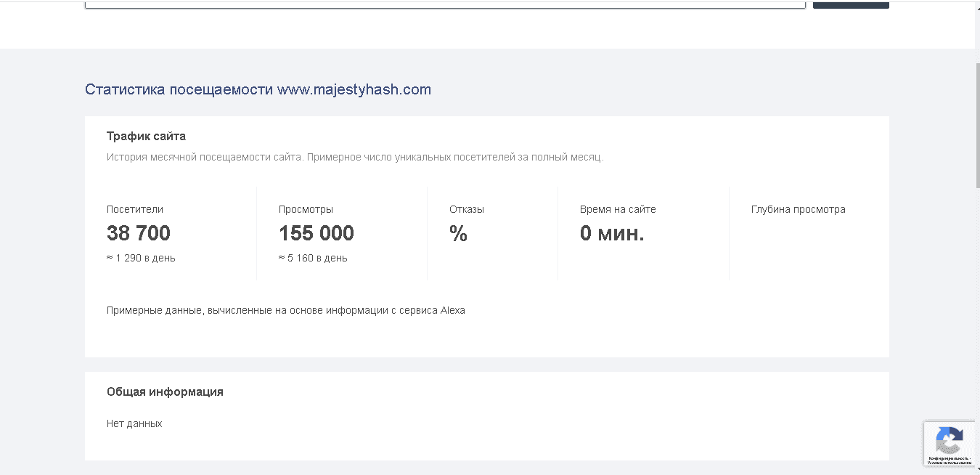Open reCAPTCHA privacy and terms text

[x=950, y=460]
